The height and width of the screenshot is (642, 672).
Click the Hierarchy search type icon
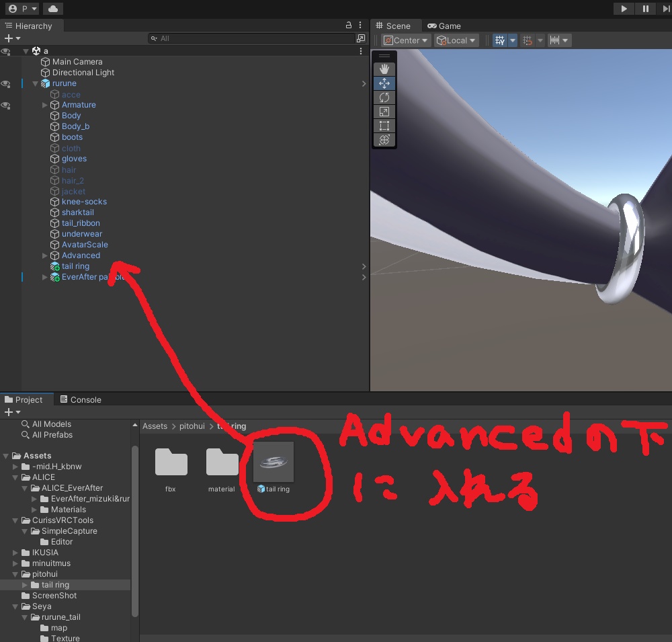click(361, 38)
